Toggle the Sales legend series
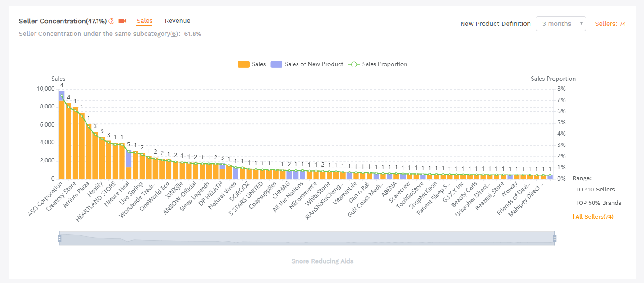 (252, 64)
